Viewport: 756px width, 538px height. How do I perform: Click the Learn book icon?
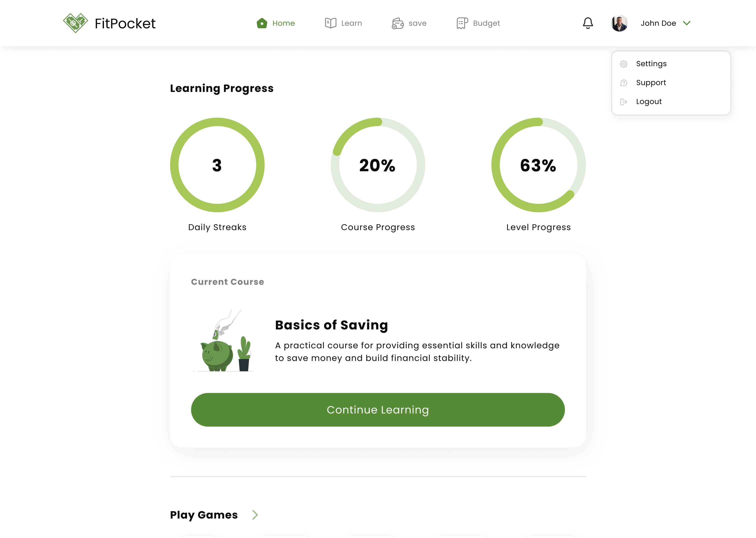coord(330,23)
